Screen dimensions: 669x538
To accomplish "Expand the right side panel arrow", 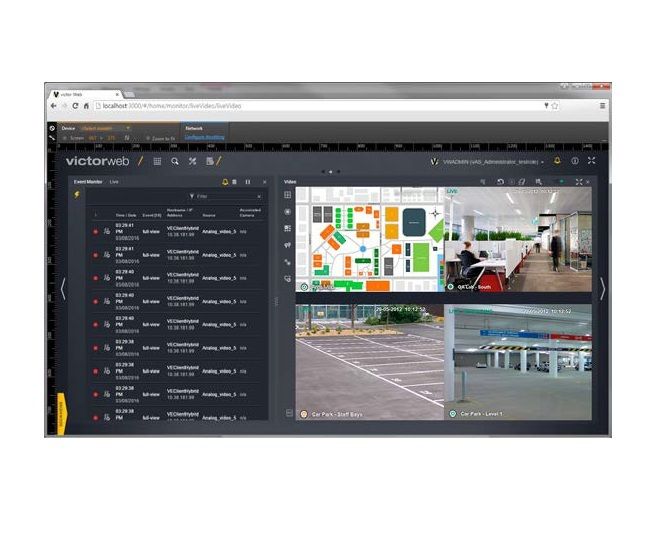I will [602, 289].
